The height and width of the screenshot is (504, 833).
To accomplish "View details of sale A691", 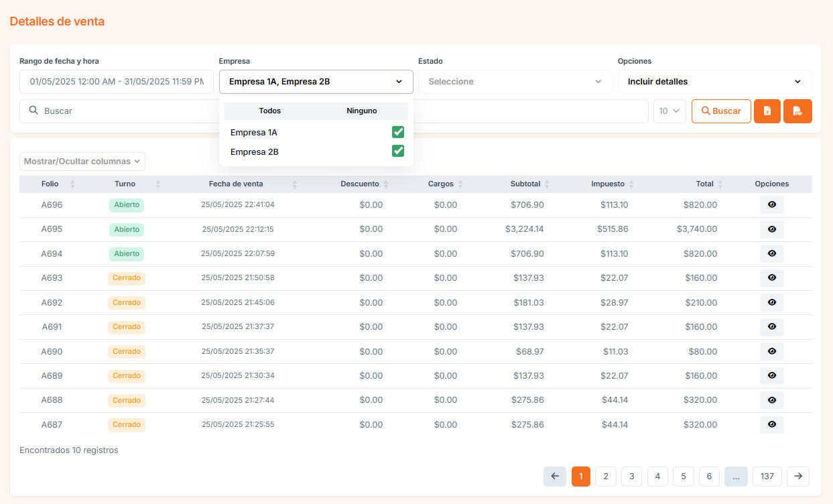I will [771, 327].
